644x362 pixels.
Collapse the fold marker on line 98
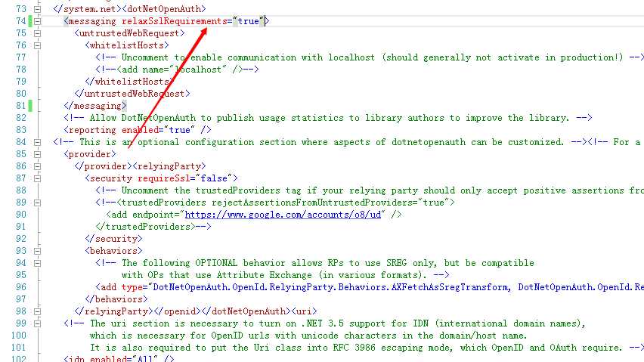pyautogui.click(x=37, y=311)
